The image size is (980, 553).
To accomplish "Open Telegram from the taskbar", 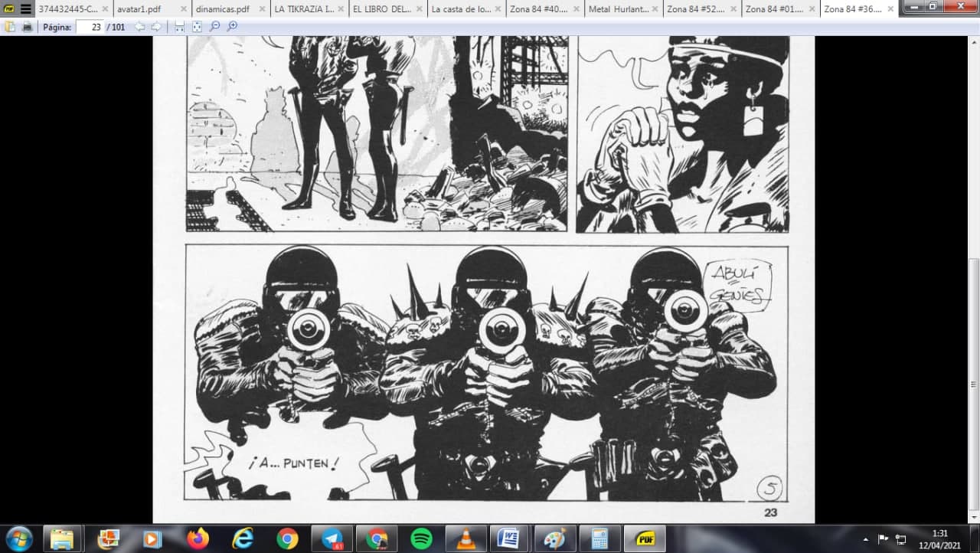I will click(332, 538).
